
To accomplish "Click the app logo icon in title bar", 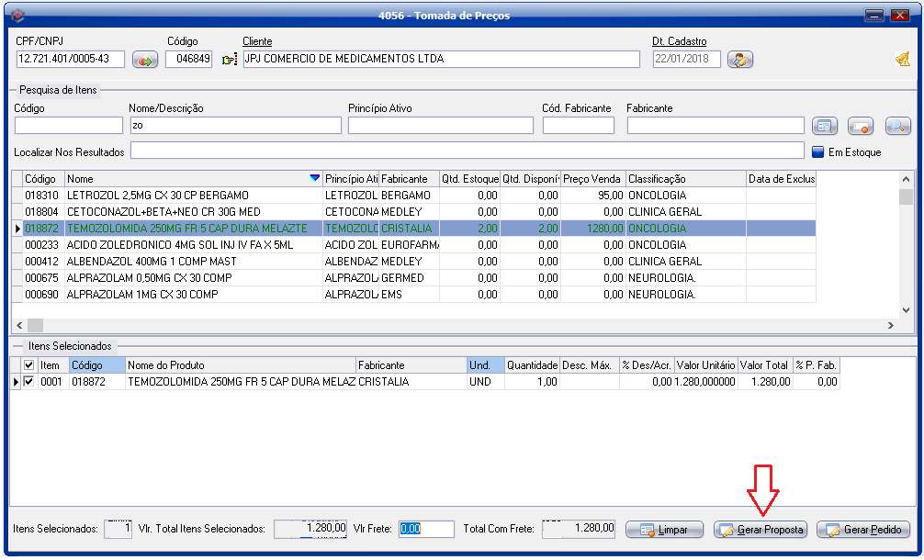I will 16,16.
